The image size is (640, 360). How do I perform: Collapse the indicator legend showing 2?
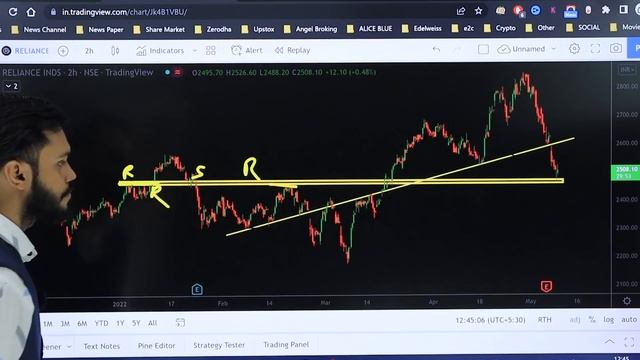(11, 86)
